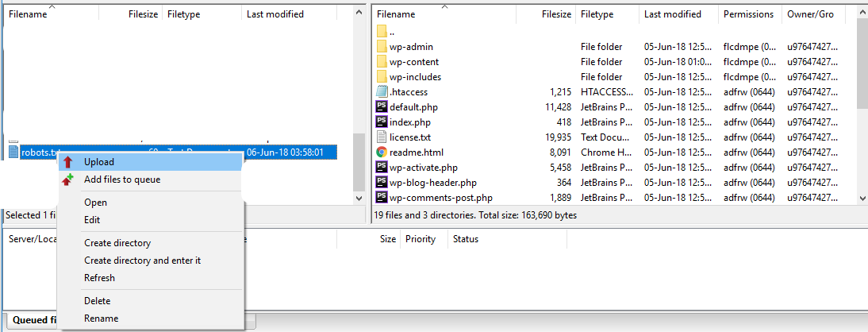
Task: Click the red Upload arrow icon
Action: pos(67,162)
